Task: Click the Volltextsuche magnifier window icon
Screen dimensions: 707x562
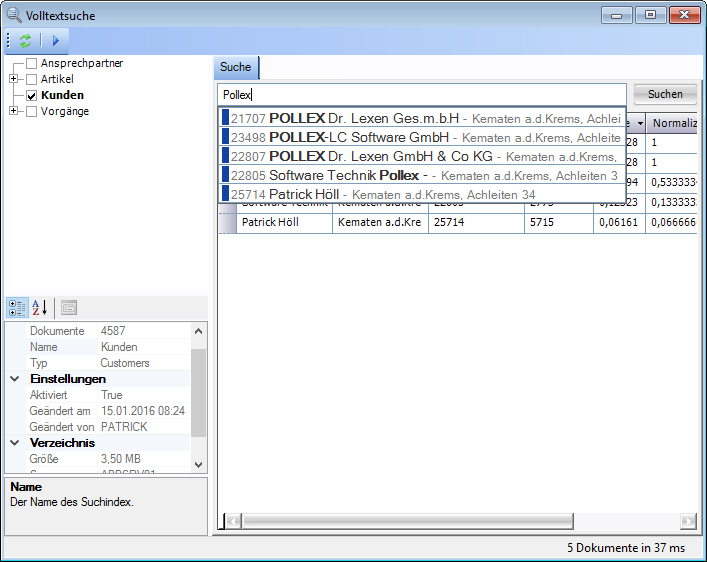Action: pos(13,14)
